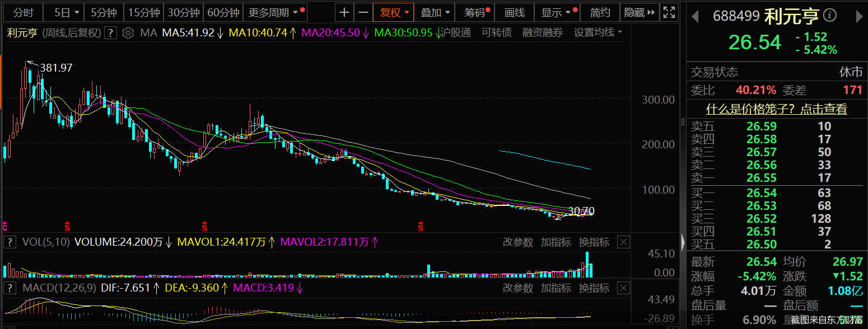Click 委比 value 40.21%
The image size is (868, 329).
coord(756,90)
